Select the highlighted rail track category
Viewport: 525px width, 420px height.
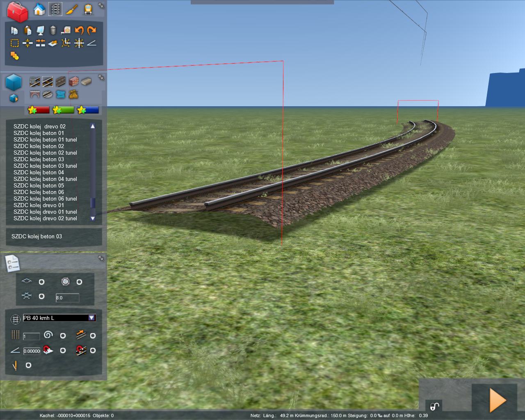(48, 82)
